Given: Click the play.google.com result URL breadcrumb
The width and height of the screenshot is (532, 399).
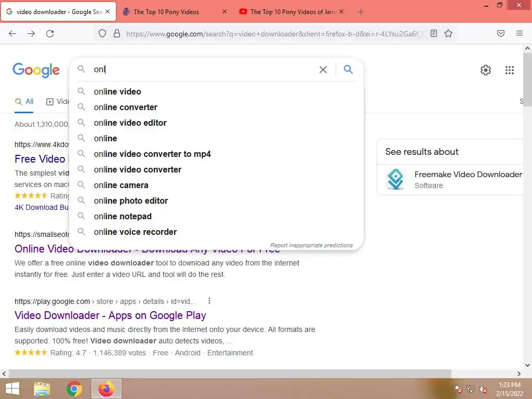Looking at the screenshot, I should point(105,301).
